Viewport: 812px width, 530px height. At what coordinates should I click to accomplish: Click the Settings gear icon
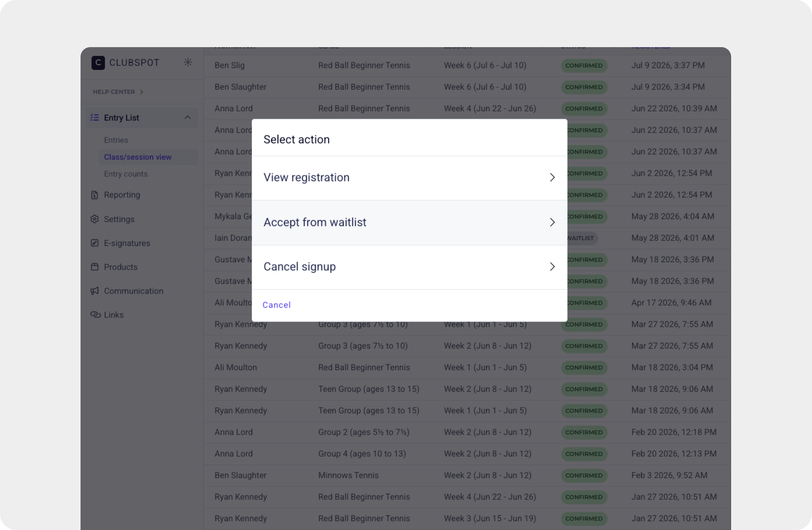click(95, 219)
